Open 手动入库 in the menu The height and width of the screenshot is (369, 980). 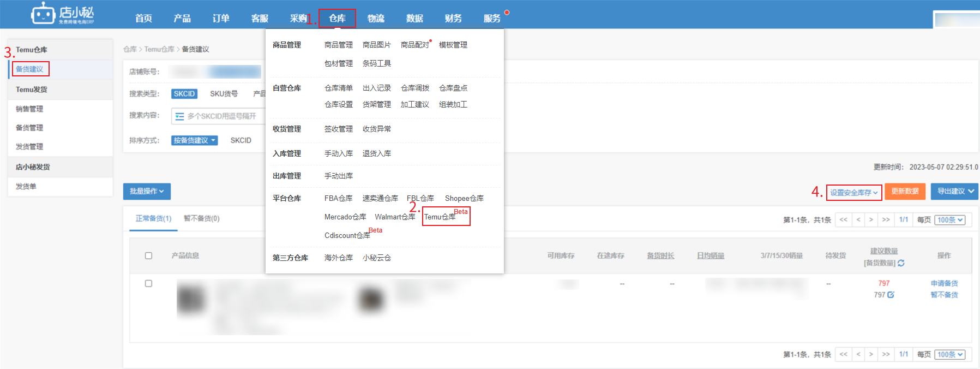coord(338,153)
